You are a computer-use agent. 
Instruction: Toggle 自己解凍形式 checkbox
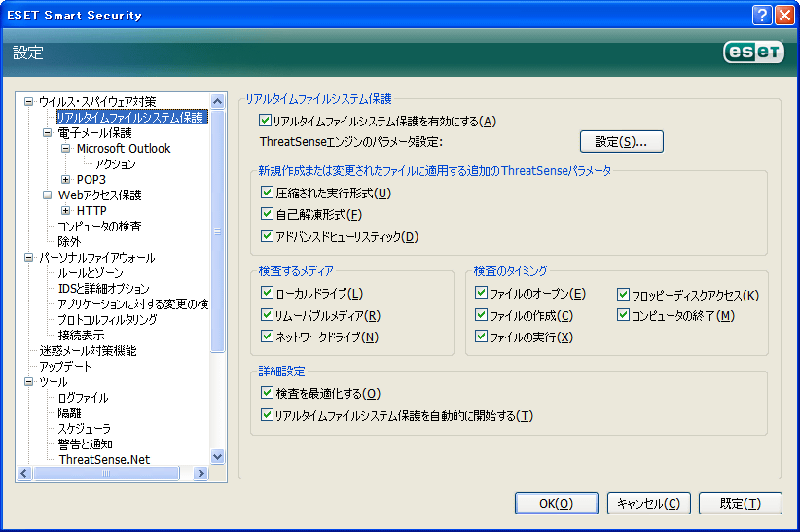pyautogui.click(x=267, y=214)
